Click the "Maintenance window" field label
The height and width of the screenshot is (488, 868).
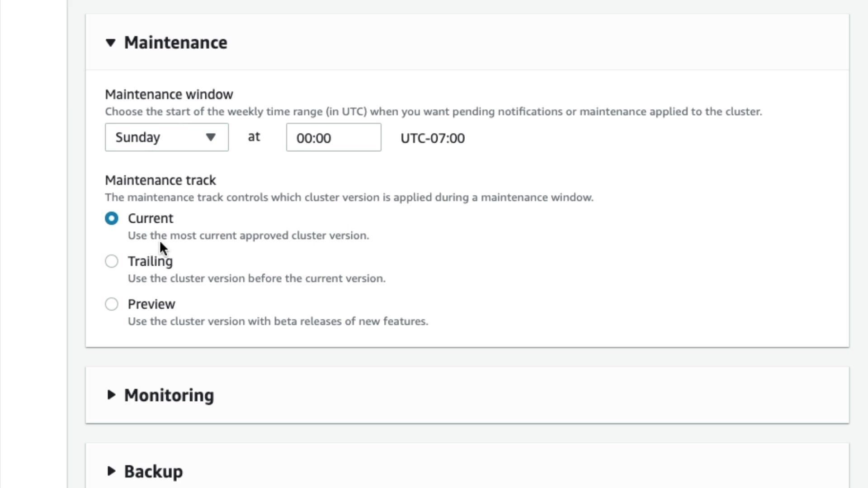[169, 94]
